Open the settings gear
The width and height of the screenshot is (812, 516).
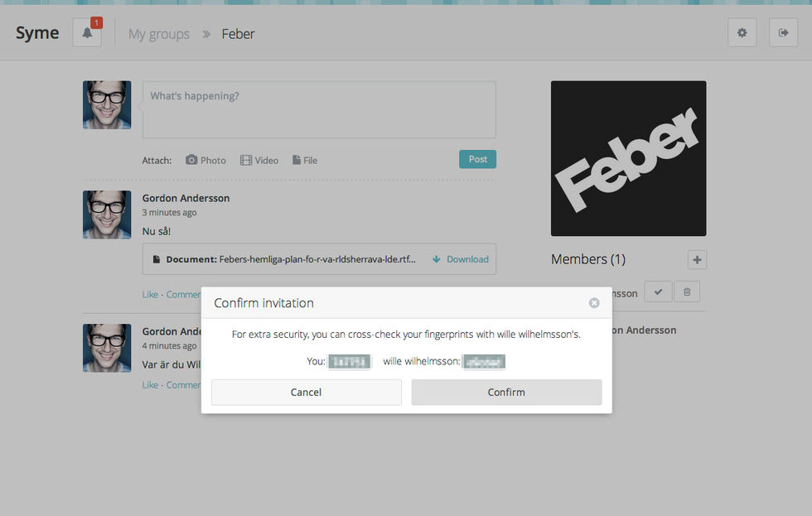click(x=742, y=32)
